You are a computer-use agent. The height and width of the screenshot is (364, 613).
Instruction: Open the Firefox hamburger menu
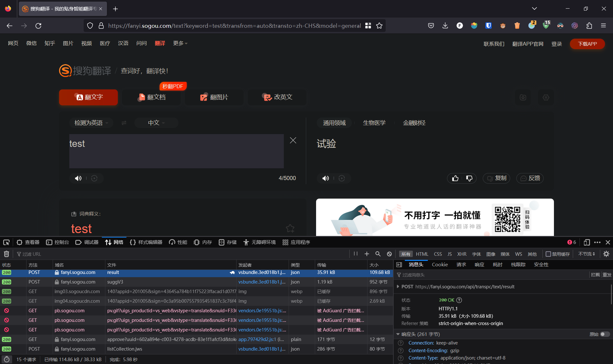pyautogui.click(x=603, y=26)
